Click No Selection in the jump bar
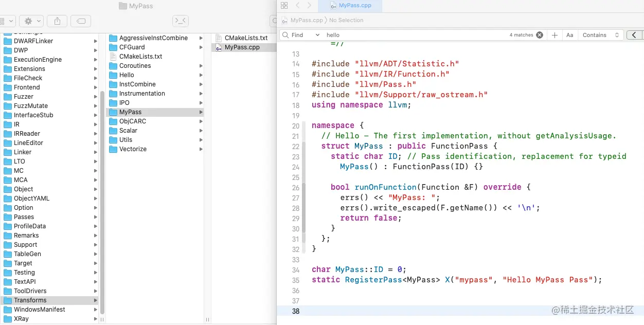 (x=346, y=20)
